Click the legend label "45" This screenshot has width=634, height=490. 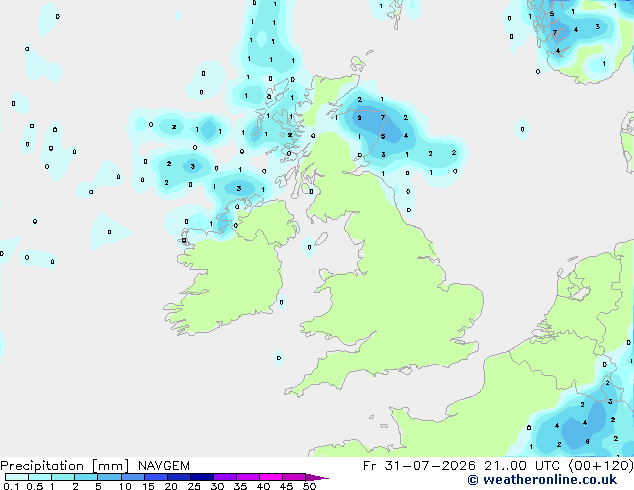[x=286, y=486]
